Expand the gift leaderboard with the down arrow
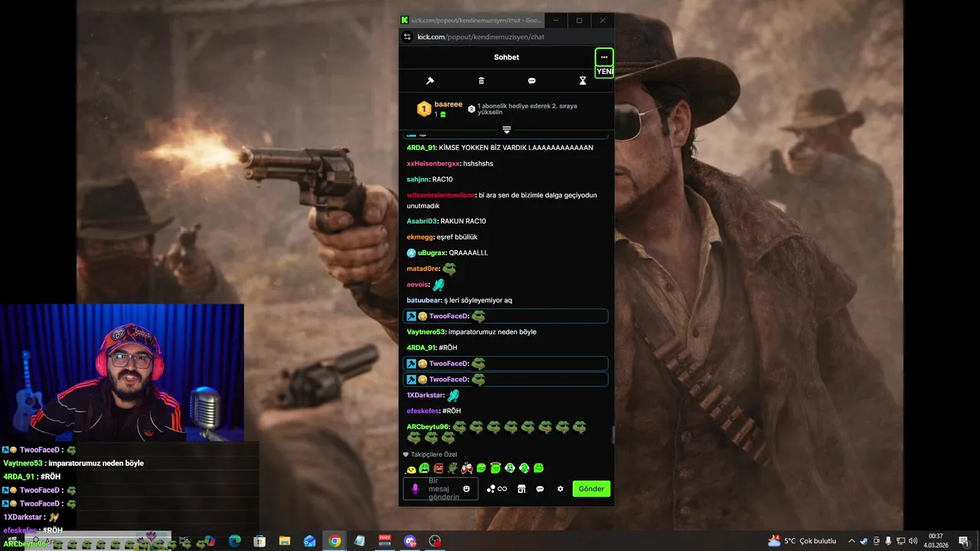The image size is (980, 551). (506, 130)
